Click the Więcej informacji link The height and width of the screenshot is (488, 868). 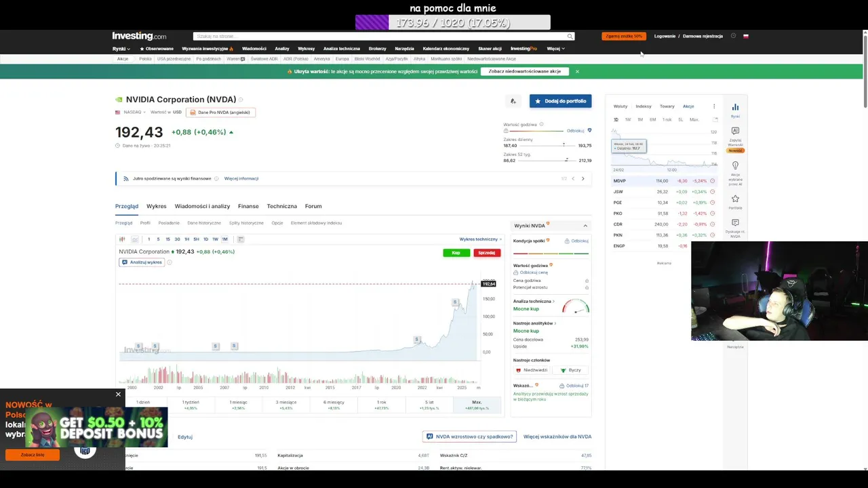point(241,179)
